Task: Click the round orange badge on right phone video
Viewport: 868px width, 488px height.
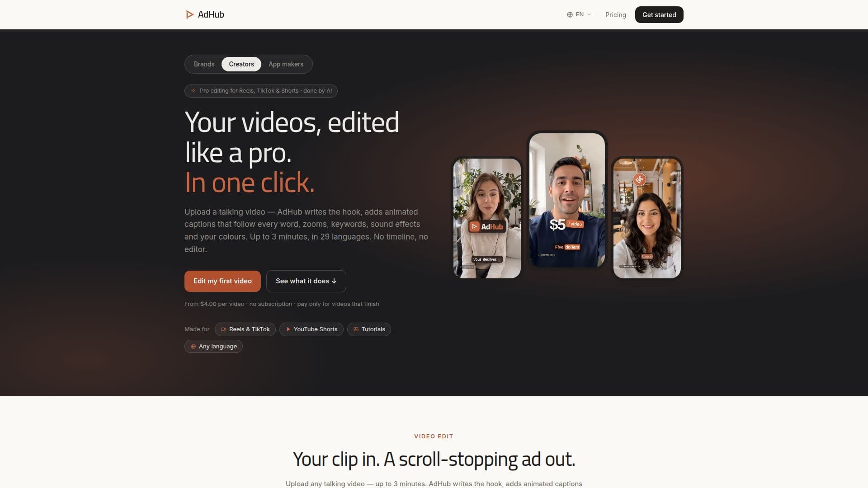Action: tap(639, 179)
